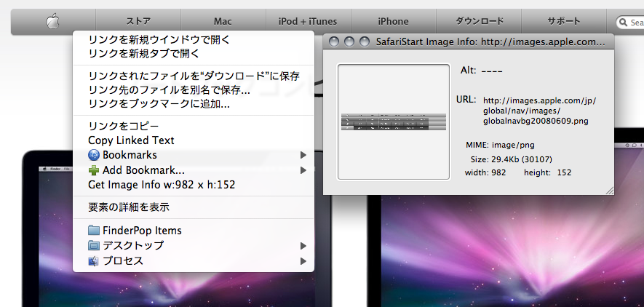Click the Size: 29.4Kb (30107) text
This screenshot has height=307, width=644.
[511, 159]
